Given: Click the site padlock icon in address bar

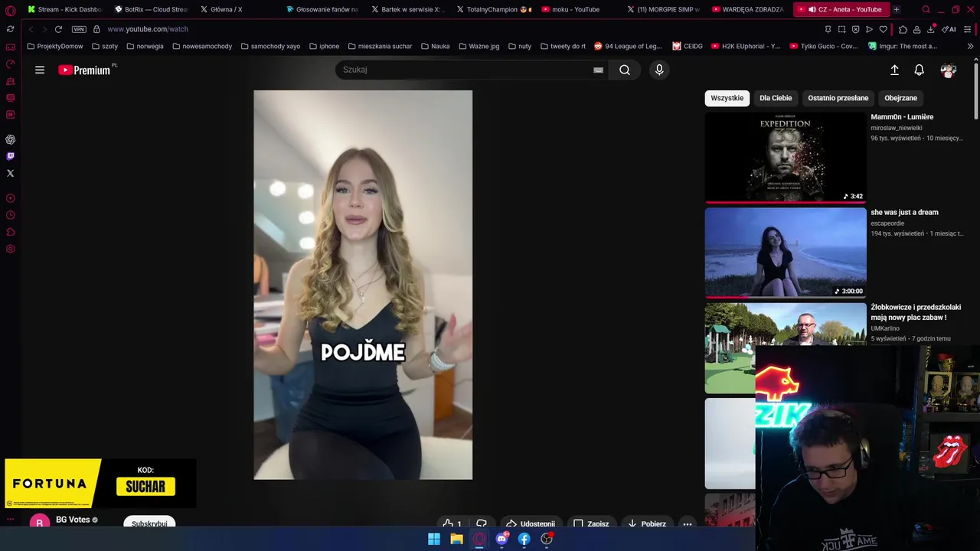Looking at the screenshot, I should coord(96,29).
